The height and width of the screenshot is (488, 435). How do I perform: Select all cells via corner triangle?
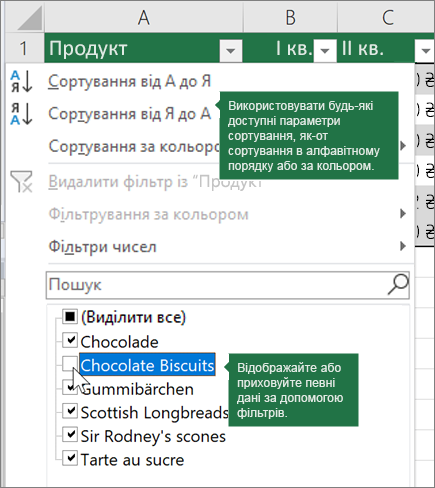pos(30,19)
